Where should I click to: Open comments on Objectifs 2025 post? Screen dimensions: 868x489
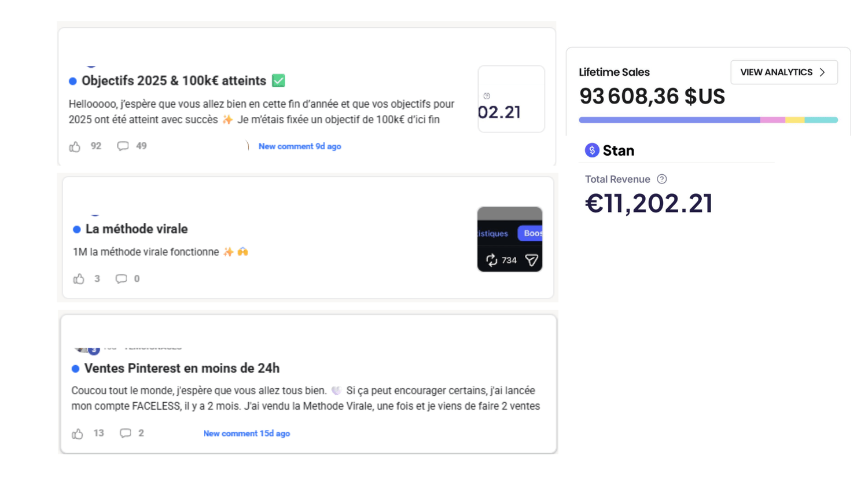tap(123, 146)
